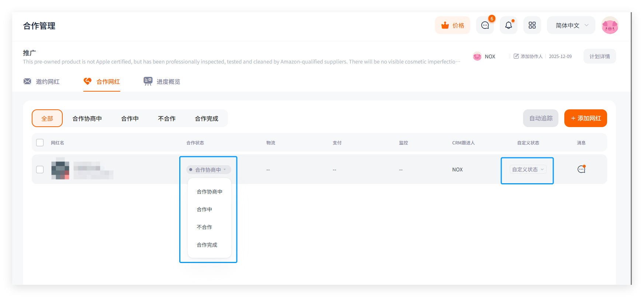The height and width of the screenshot is (297, 644).
Task: Click the 添加协作人 edit icon
Action: 516,57
